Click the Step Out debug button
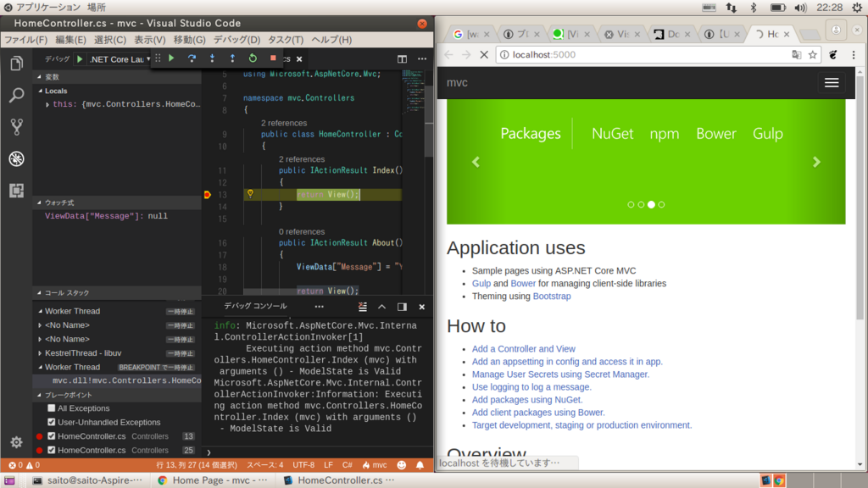The image size is (868, 488). tap(232, 58)
